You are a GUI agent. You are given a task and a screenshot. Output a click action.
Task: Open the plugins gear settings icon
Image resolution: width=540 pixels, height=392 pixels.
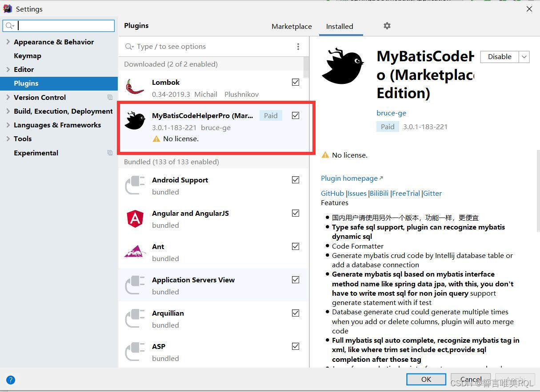[387, 26]
